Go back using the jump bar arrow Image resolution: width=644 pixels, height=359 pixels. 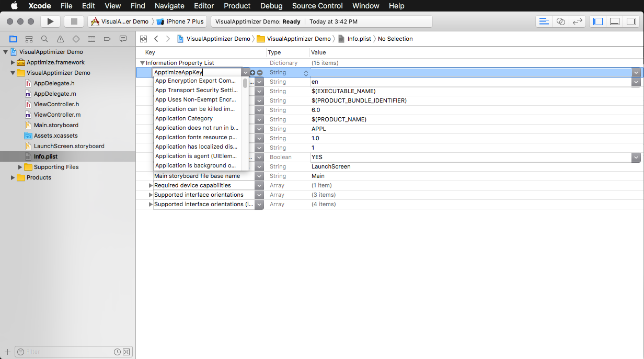click(156, 39)
